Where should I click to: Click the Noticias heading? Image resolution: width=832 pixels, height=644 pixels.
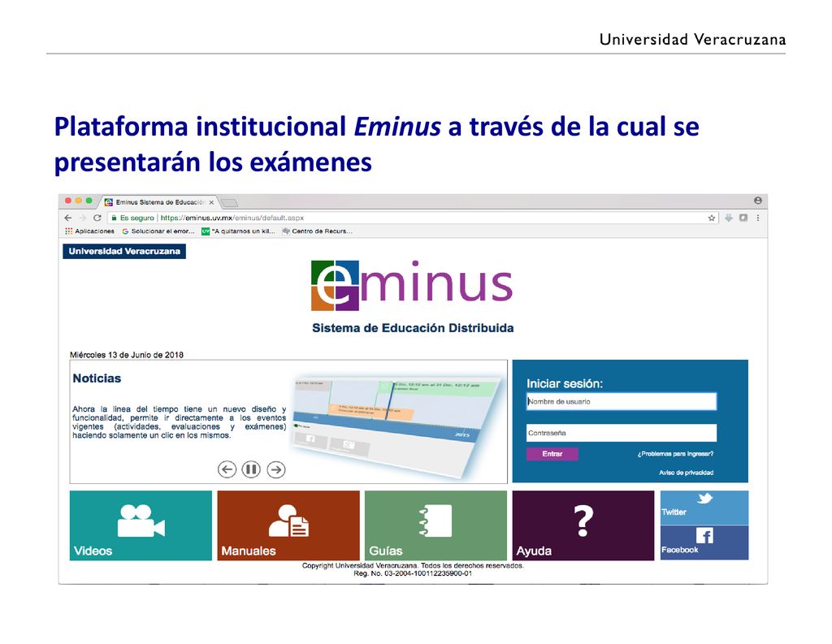(x=97, y=378)
